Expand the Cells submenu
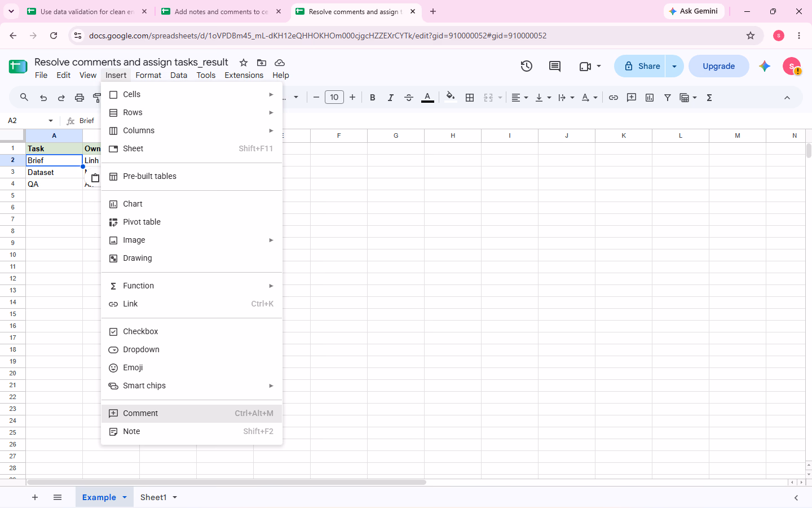Screen dimensions: 812x508 [192, 94]
